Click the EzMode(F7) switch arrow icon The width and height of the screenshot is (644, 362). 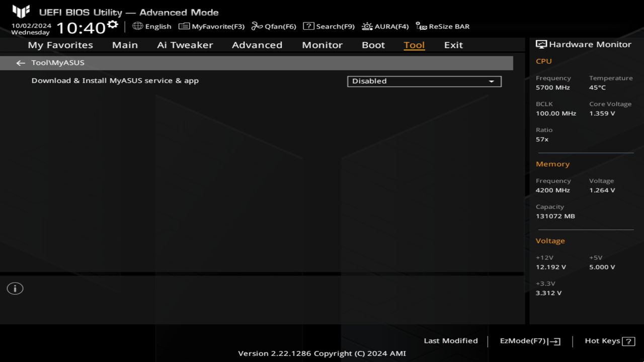pos(554,341)
